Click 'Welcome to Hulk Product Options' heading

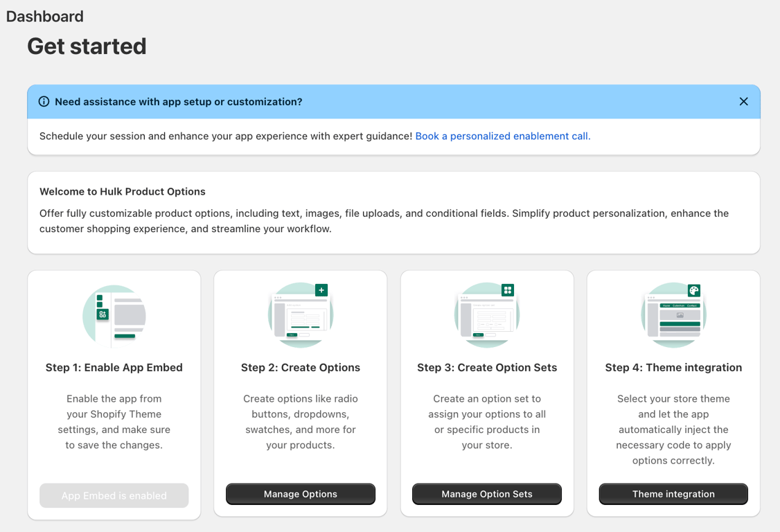pos(123,192)
